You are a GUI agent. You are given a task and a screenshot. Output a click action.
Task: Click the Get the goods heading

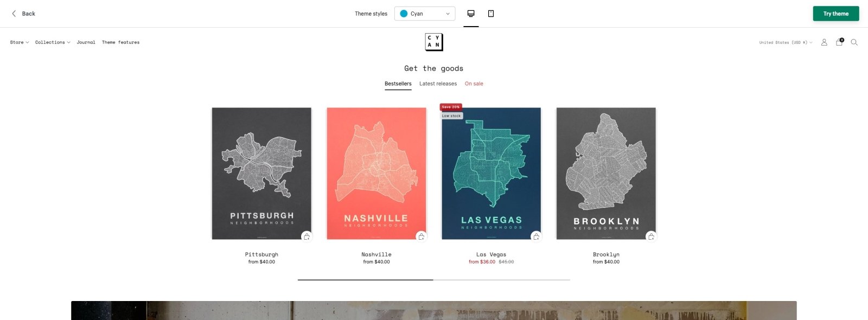(x=433, y=68)
